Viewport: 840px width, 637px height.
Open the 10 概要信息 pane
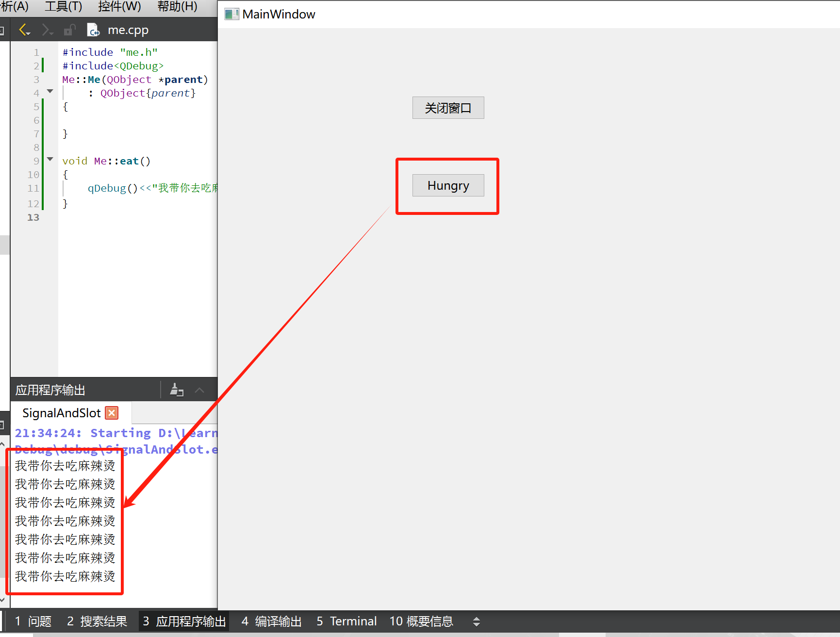click(x=421, y=621)
